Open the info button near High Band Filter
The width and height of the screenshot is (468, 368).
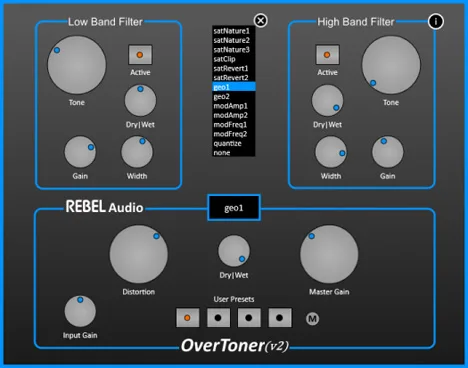(x=435, y=21)
